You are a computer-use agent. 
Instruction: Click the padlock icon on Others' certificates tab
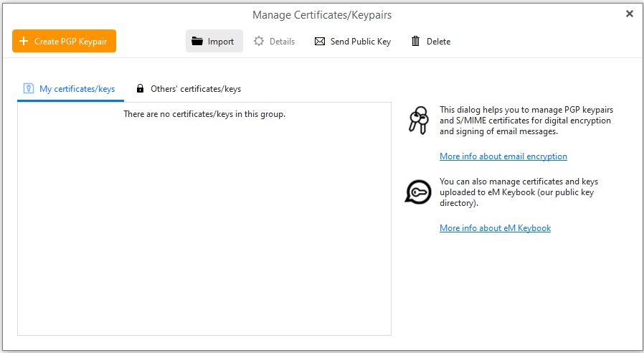tap(140, 88)
